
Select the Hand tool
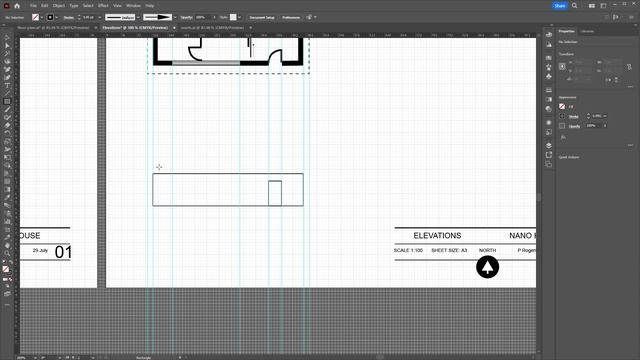click(7, 245)
